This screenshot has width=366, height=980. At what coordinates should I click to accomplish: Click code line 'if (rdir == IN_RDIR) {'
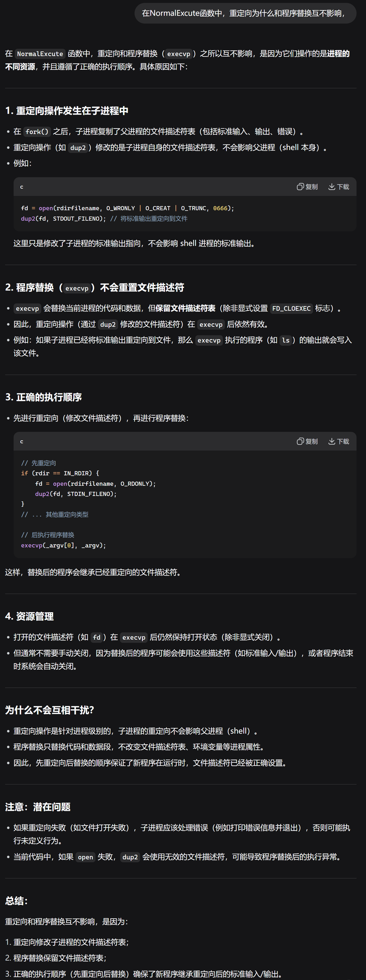coord(60,473)
